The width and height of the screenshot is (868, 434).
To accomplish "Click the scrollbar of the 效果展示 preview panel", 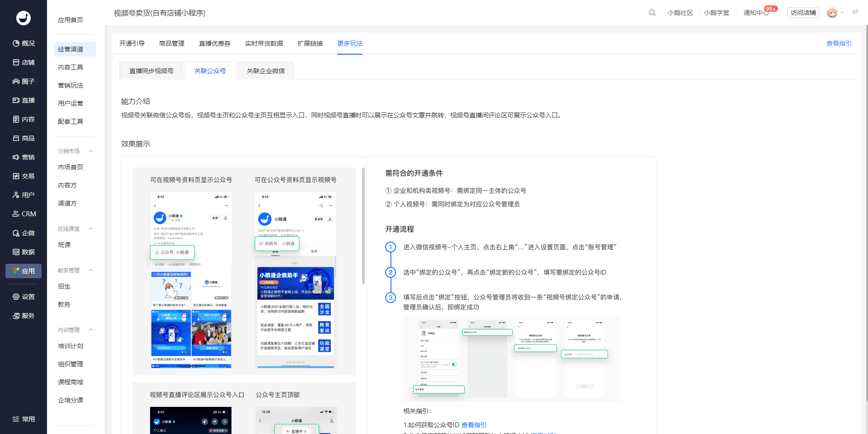I will (363, 226).
